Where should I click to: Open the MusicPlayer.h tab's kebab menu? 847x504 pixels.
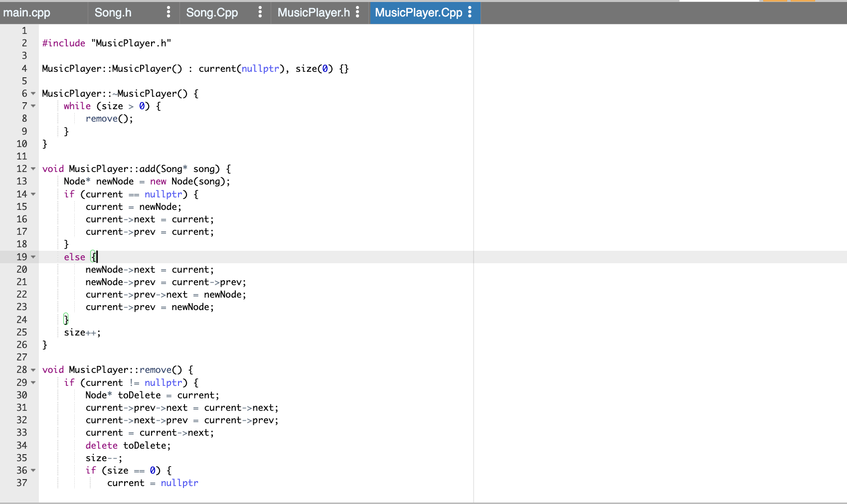pyautogui.click(x=357, y=12)
